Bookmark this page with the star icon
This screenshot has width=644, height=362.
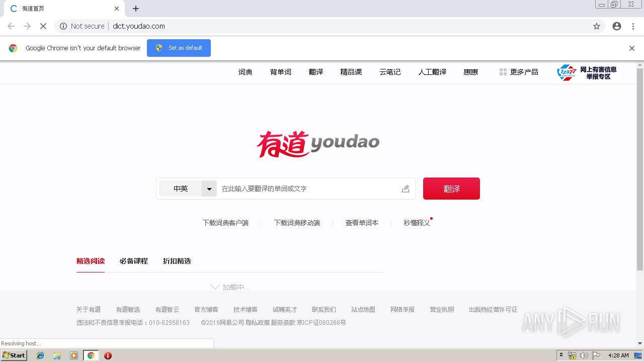(x=597, y=26)
